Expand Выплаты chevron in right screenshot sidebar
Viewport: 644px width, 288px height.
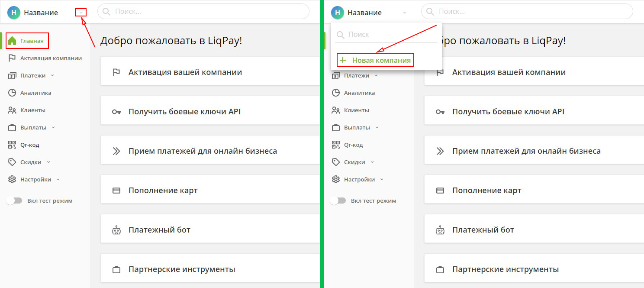pyautogui.click(x=377, y=127)
